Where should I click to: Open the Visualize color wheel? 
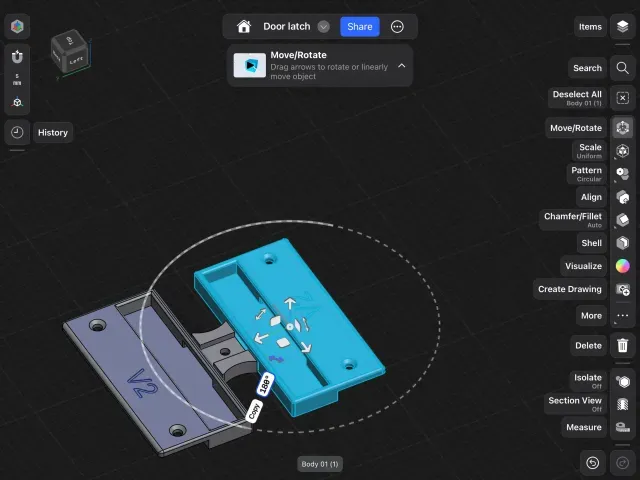point(622,266)
